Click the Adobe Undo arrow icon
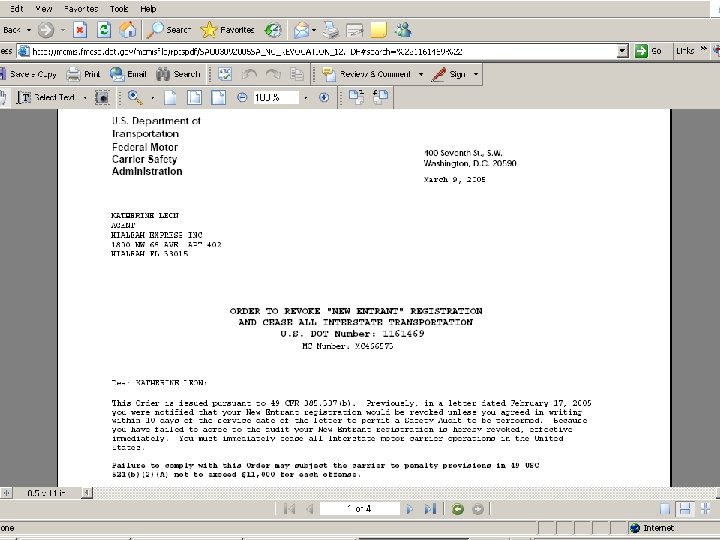This screenshot has height=540, width=720. tap(249, 74)
